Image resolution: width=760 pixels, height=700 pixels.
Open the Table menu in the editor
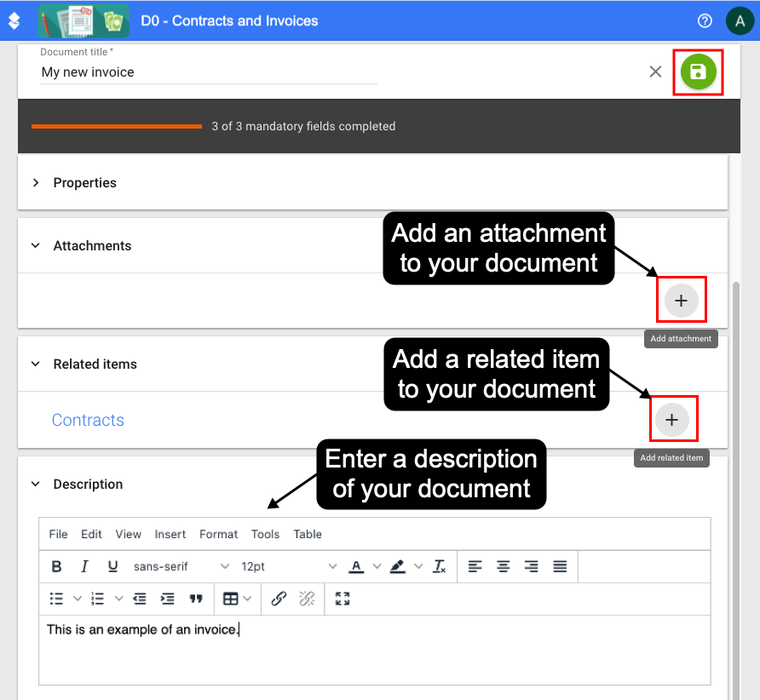point(308,534)
